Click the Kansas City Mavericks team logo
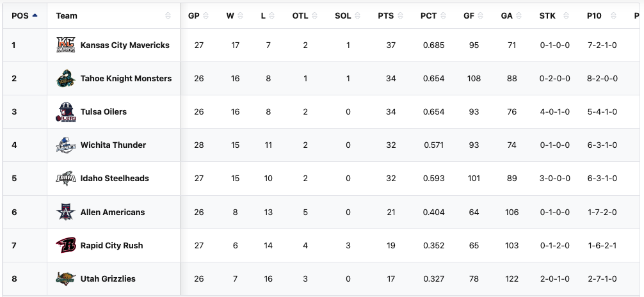This screenshot has height=297, width=644. pyautogui.click(x=65, y=45)
